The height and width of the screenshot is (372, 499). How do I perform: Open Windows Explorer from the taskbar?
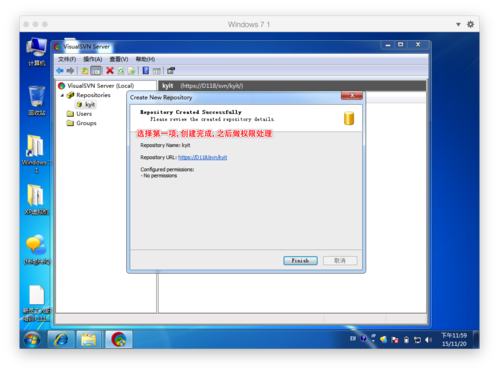click(x=89, y=340)
